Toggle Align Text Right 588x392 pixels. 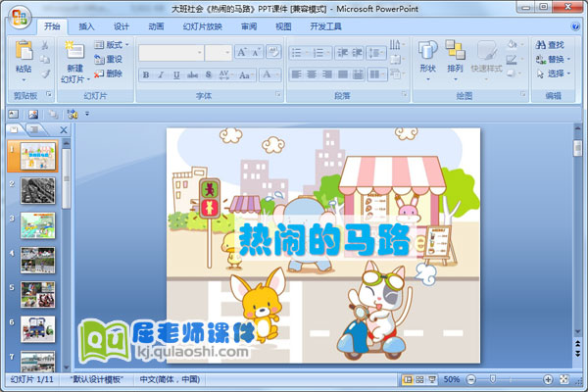pos(327,74)
